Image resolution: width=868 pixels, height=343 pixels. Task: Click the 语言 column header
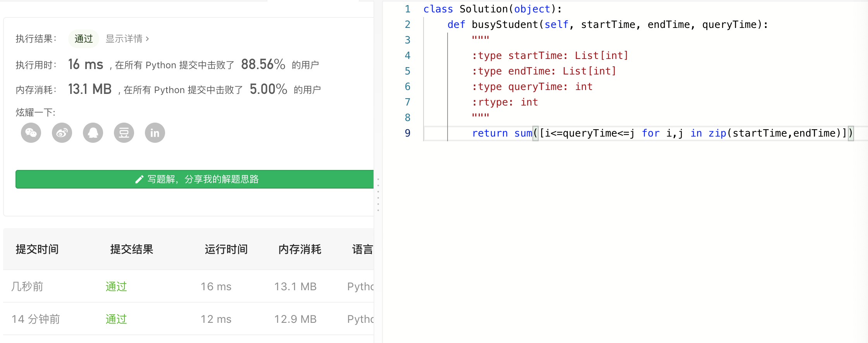(x=363, y=249)
